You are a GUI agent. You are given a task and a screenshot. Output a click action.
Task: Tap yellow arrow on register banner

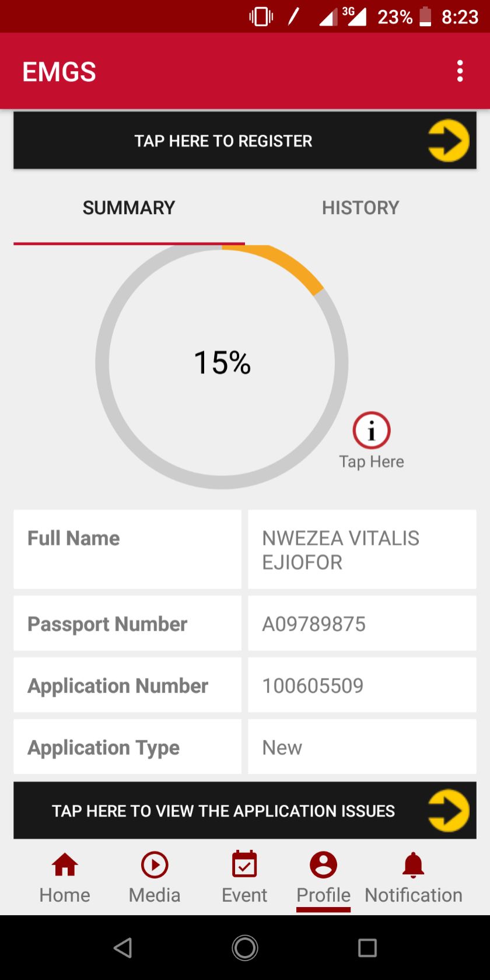pyautogui.click(x=448, y=141)
